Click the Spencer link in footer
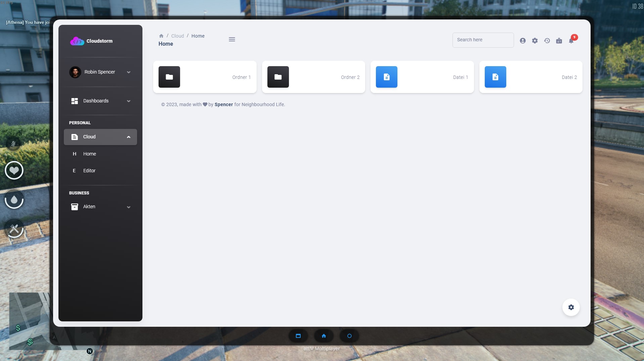 coord(223,104)
